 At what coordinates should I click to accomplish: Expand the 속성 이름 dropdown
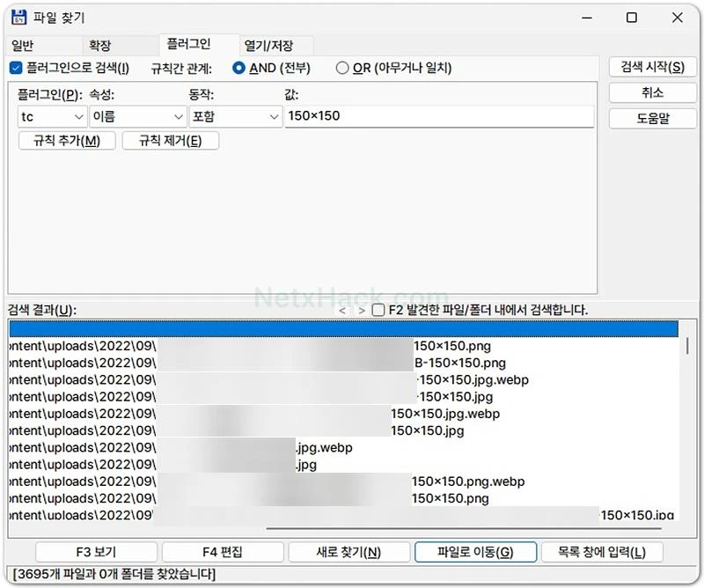[x=138, y=117]
